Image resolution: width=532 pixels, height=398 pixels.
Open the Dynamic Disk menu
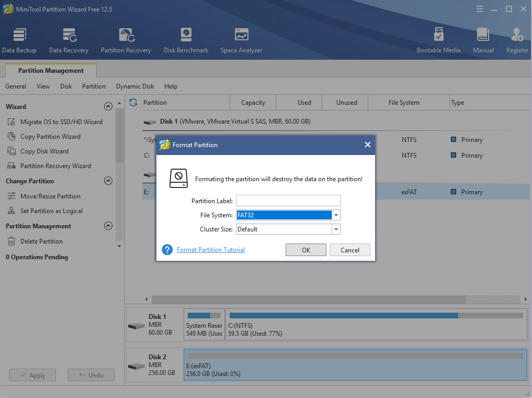134,86
